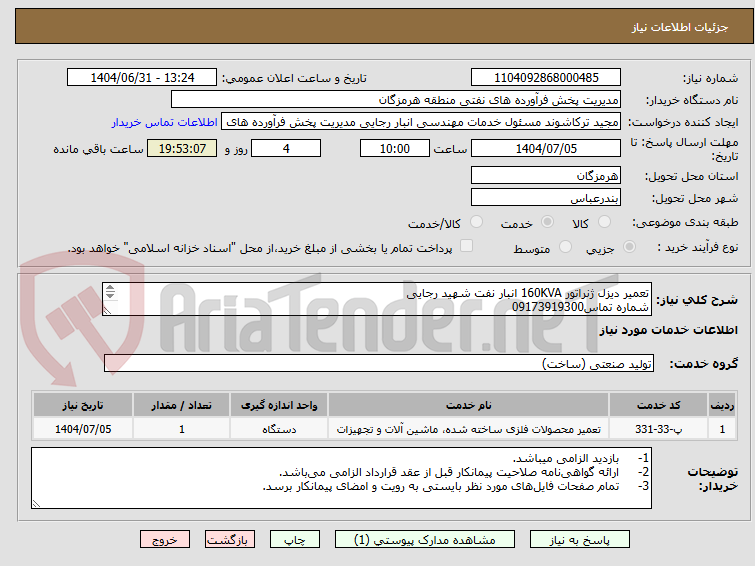Screen dimensions: 755x566
Task: Open مشاهده مدارک پیوستی (1) attachments
Action: (x=425, y=540)
